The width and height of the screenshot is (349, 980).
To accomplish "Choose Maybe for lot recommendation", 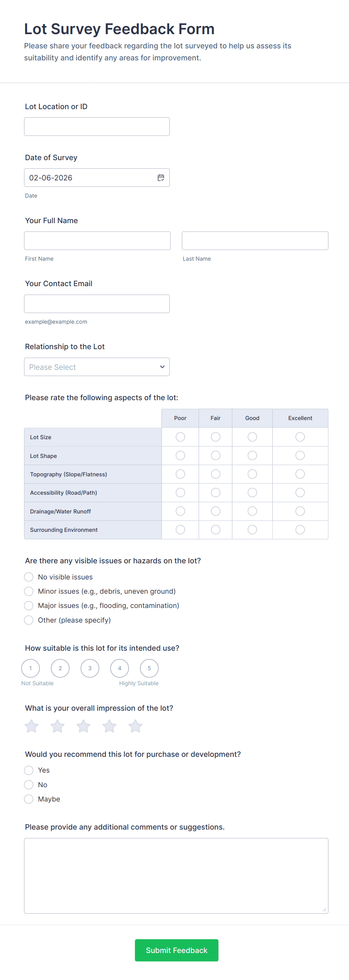I will tap(29, 799).
